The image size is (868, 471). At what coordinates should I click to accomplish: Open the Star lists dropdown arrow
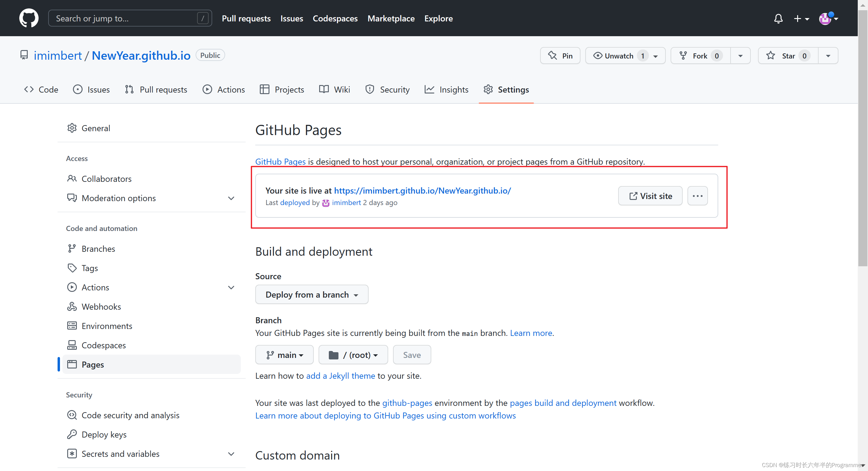click(828, 55)
